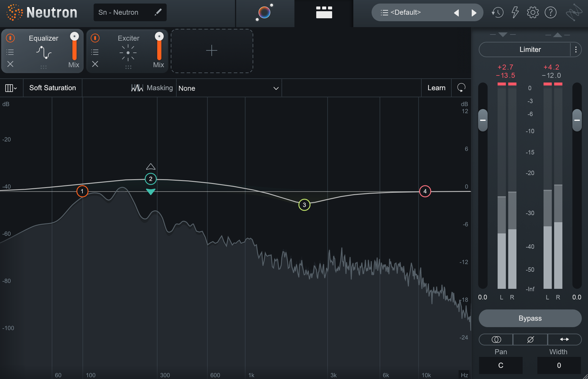Click the settings gear icon

(532, 11)
